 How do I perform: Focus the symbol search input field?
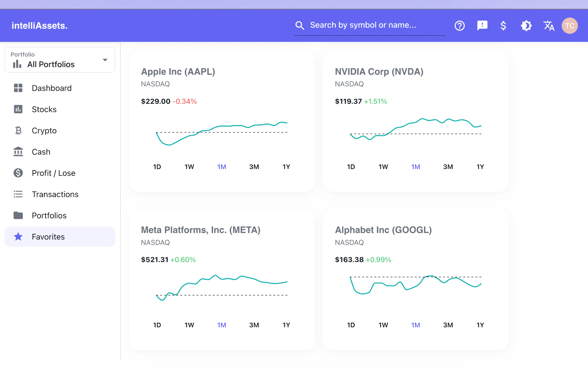(x=374, y=25)
